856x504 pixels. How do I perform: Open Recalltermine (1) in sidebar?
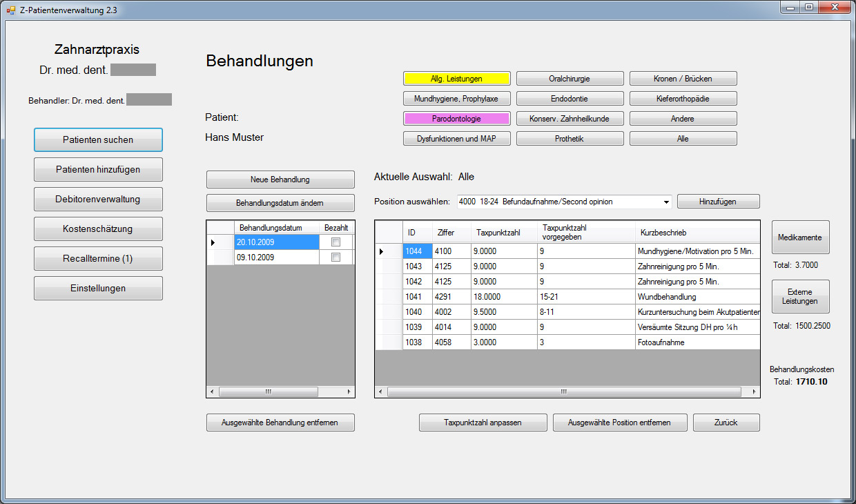pos(98,259)
